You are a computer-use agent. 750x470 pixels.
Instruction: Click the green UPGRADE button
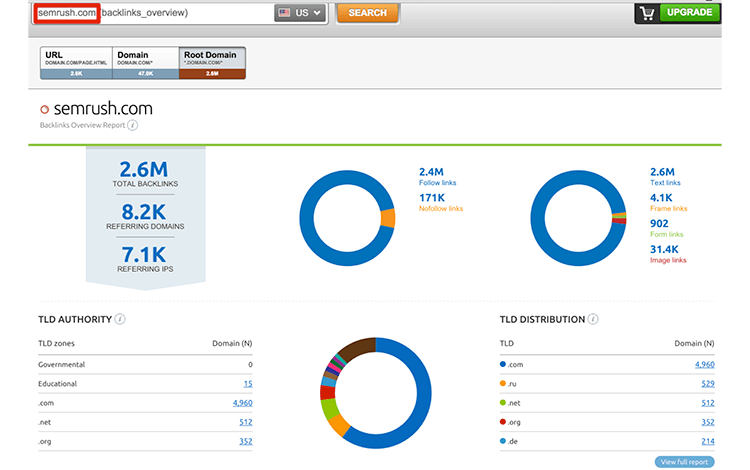pyautogui.click(x=689, y=12)
